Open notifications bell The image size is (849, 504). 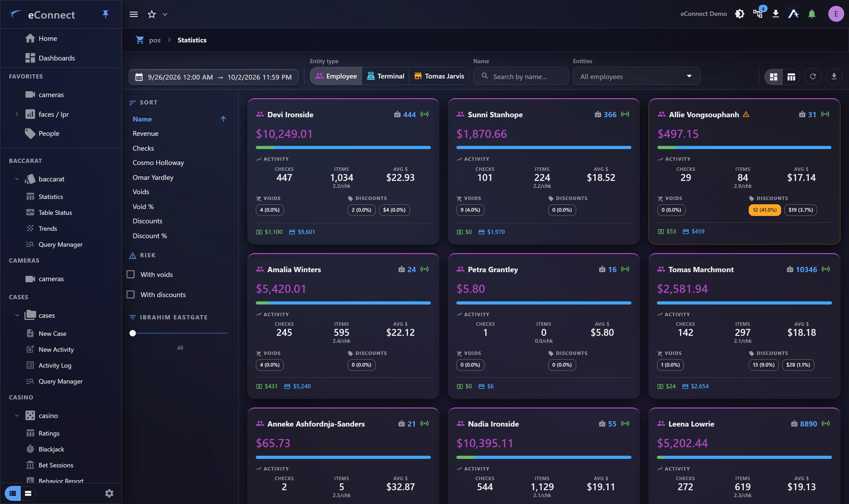click(x=812, y=14)
